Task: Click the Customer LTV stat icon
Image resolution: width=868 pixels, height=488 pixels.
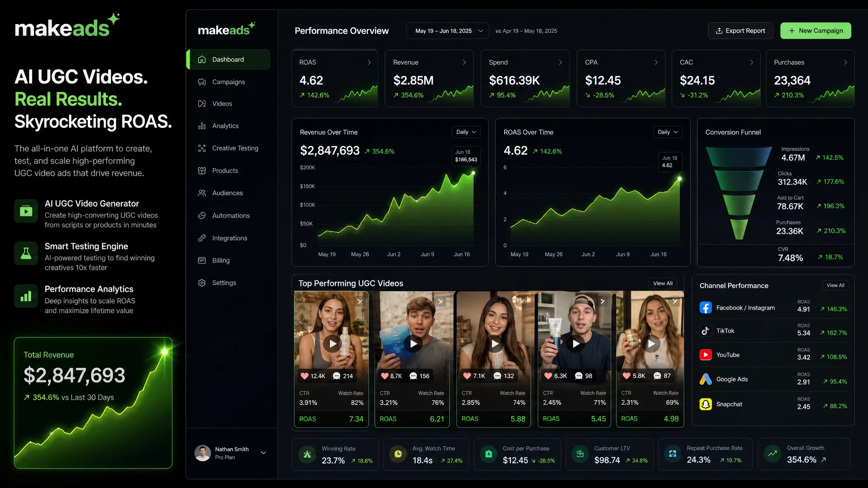Action: click(x=580, y=454)
